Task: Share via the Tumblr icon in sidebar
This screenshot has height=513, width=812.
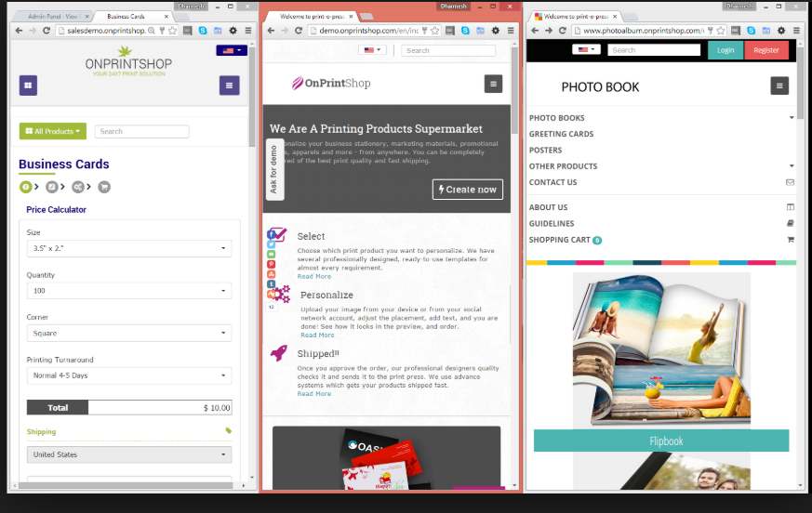Action: [271, 284]
